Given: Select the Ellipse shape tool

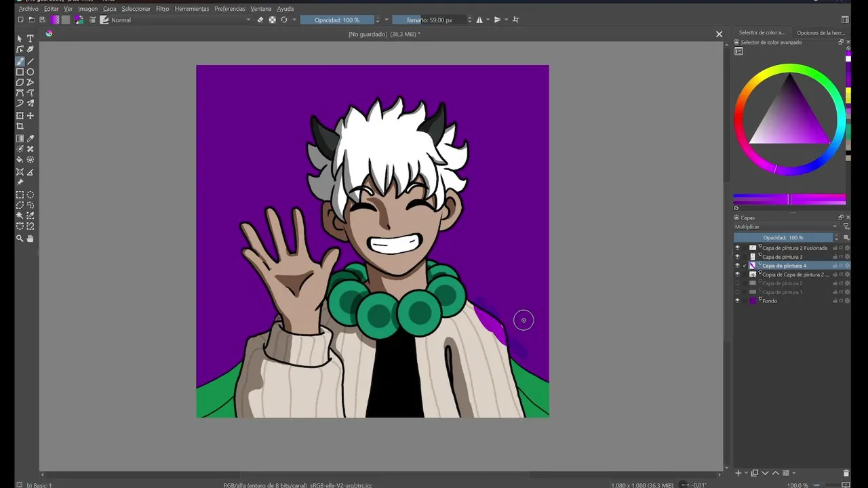Looking at the screenshot, I should coord(31,72).
